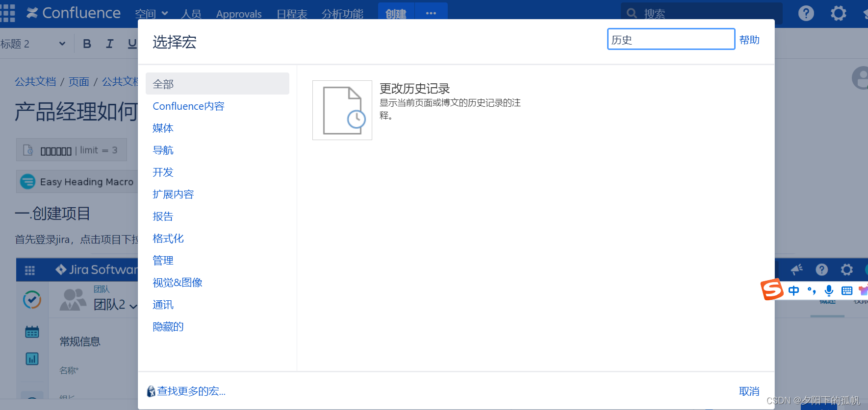
Task: Click the Jira Software logo
Action: click(x=97, y=269)
